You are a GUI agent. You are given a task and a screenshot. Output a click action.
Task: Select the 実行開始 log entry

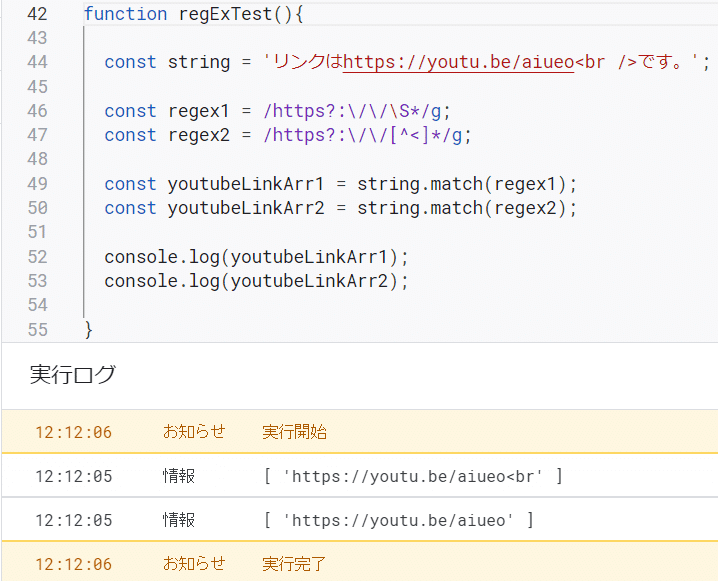pos(294,432)
